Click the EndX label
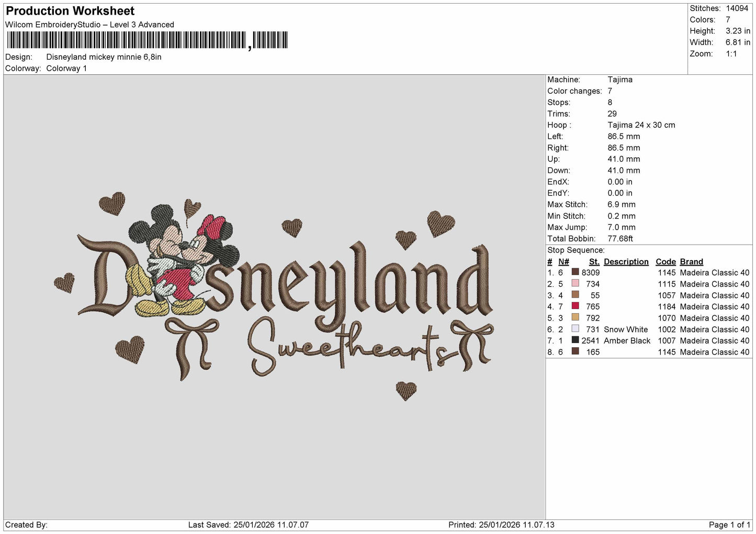 pos(558,182)
